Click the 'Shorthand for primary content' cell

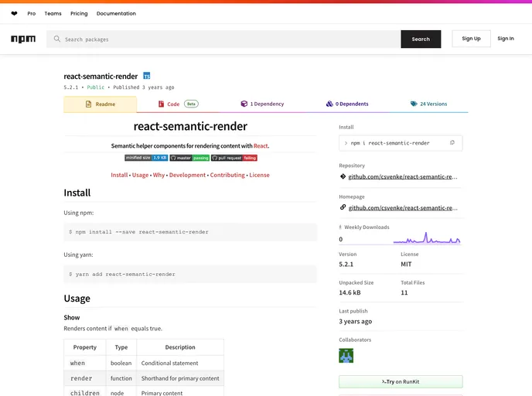[180, 378]
